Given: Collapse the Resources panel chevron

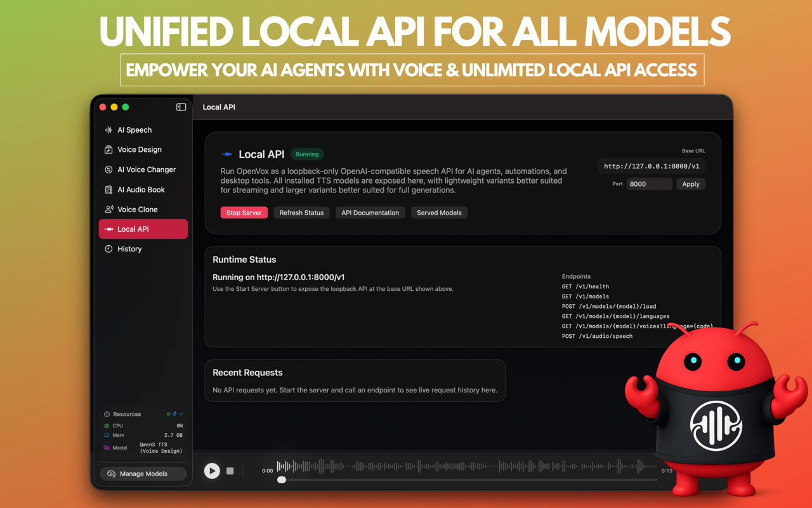Looking at the screenshot, I should (x=182, y=413).
